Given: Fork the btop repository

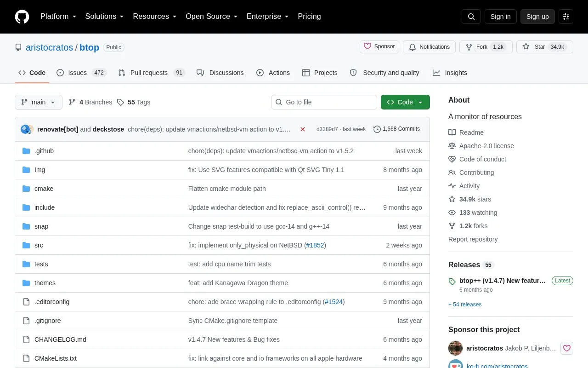Looking at the screenshot, I should (x=486, y=47).
